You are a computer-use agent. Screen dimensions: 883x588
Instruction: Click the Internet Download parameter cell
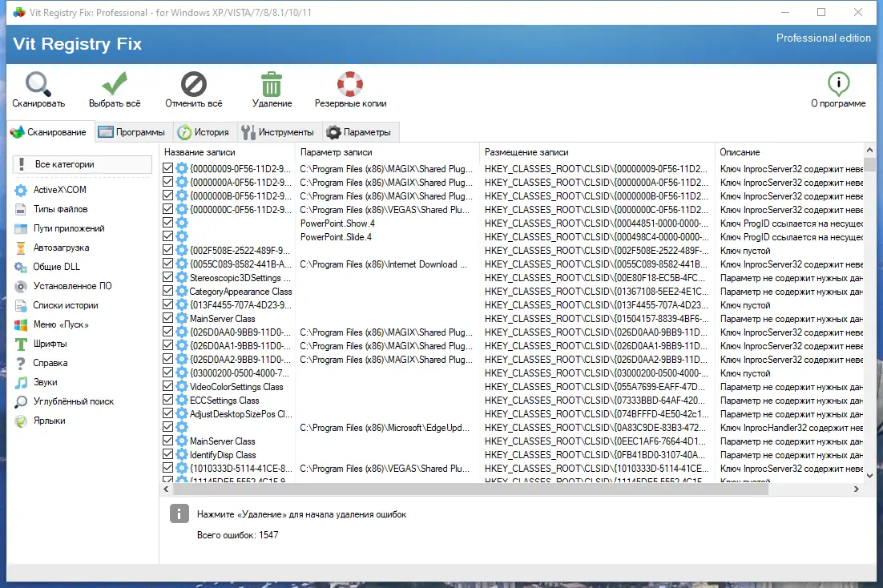click(383, 264)
